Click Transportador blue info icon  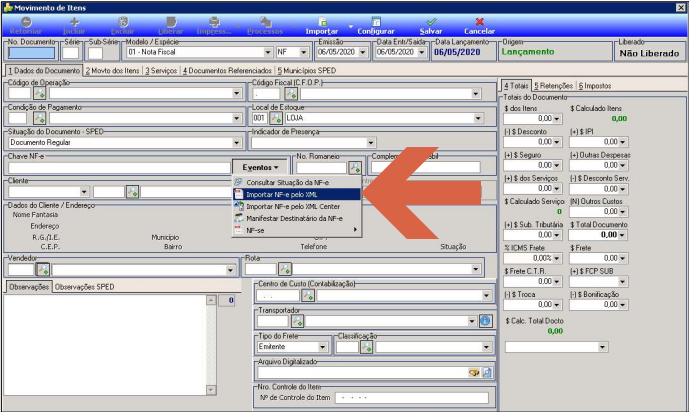coord(485,321)
